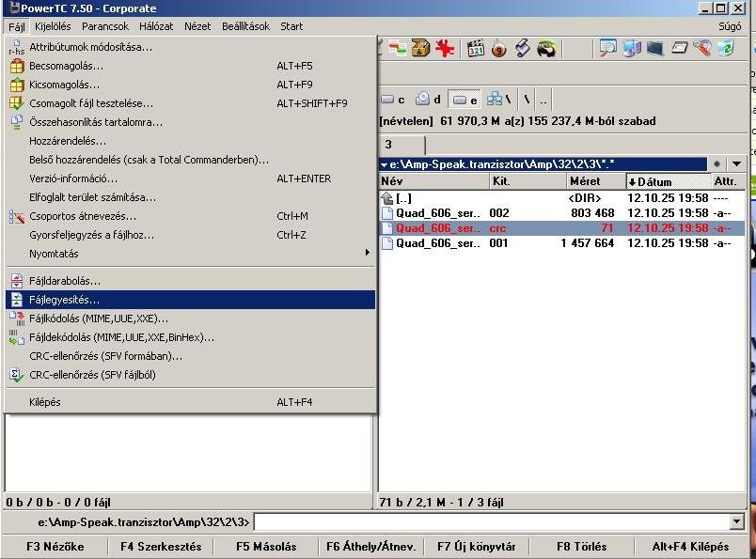Open the Start menu item
This screenshot has width=756, height=559.
pos(291,26)
